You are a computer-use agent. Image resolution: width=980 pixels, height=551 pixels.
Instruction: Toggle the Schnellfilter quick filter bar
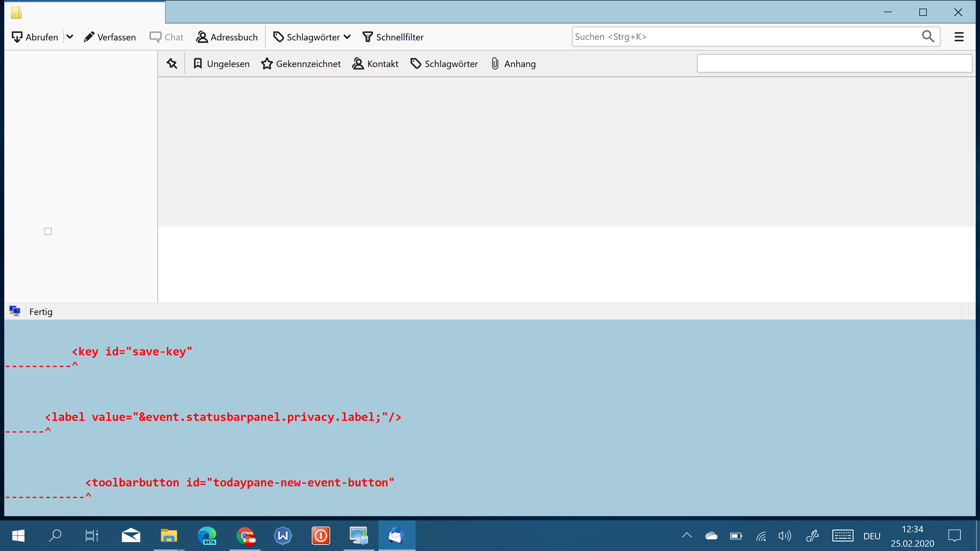click(393, 37)
